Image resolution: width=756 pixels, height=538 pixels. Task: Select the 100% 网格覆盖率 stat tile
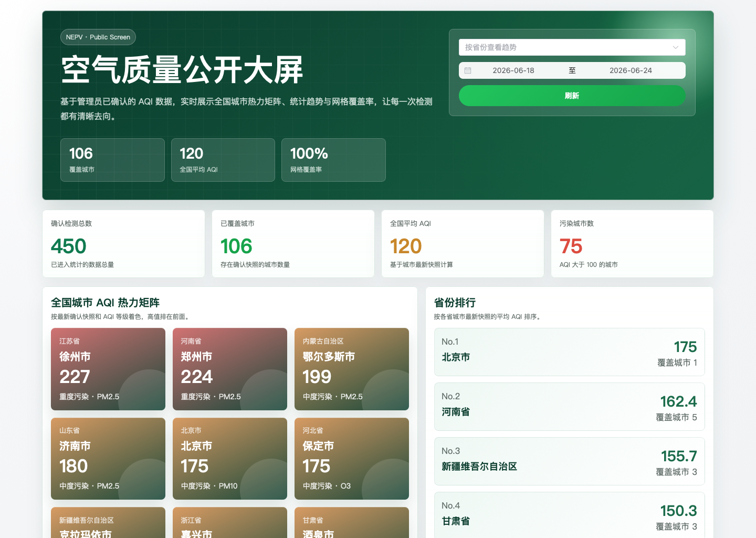333,160
